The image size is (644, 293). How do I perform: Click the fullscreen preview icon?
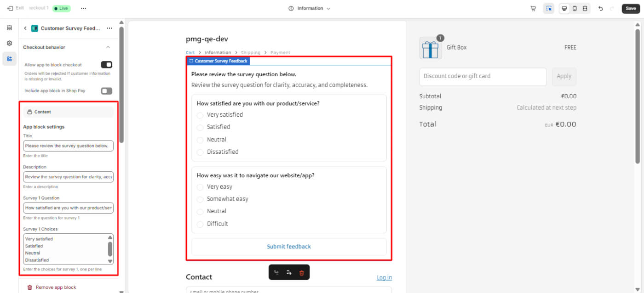(585, 8)
